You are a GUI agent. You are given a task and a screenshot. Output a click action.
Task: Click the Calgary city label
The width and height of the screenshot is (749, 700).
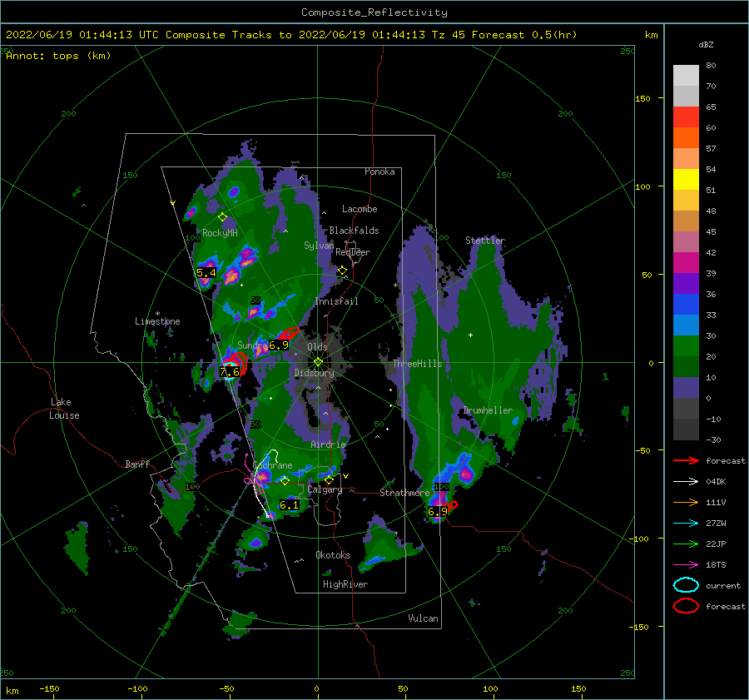[325, 489]
